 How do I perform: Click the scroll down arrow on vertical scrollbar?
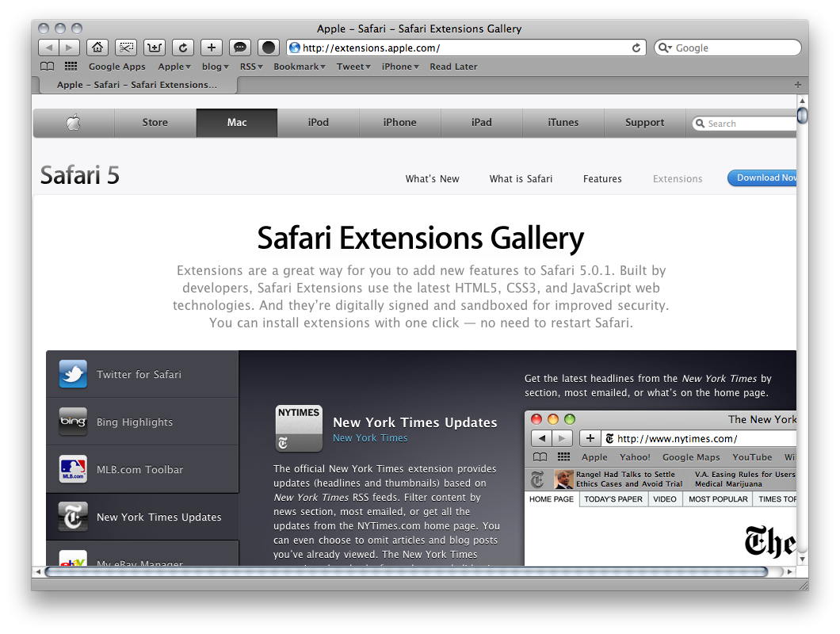coord(802,559)
